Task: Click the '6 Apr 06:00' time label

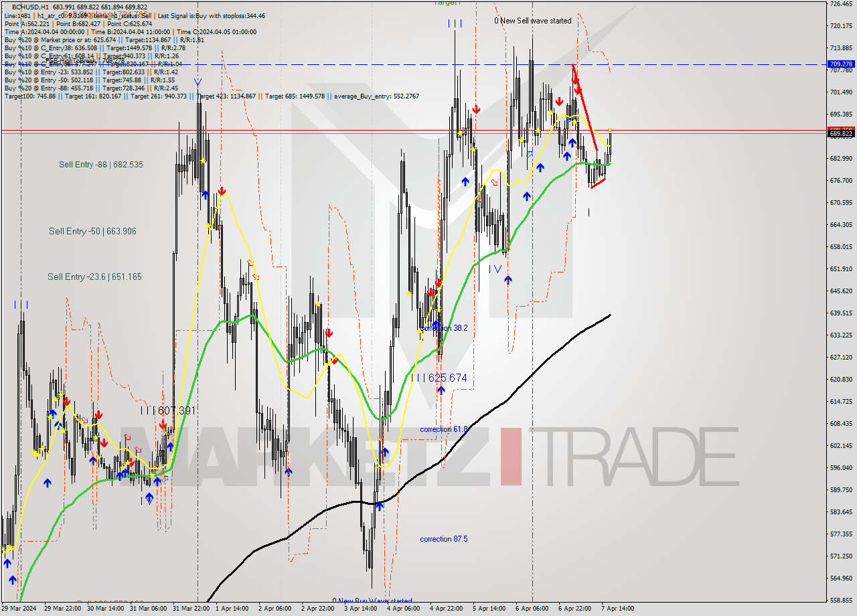Action: (532, 609)
